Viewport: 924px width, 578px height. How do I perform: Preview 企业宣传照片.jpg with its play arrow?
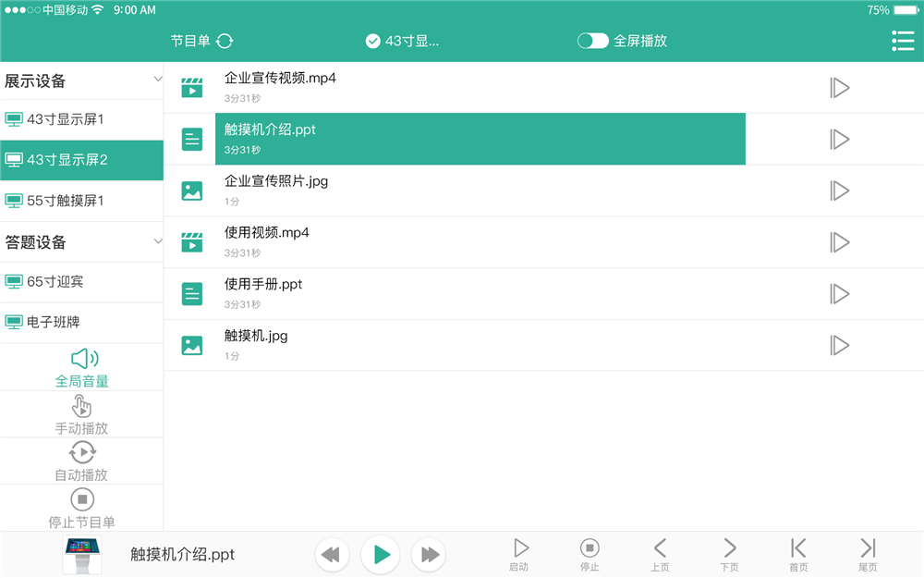[x=839, y=191]
